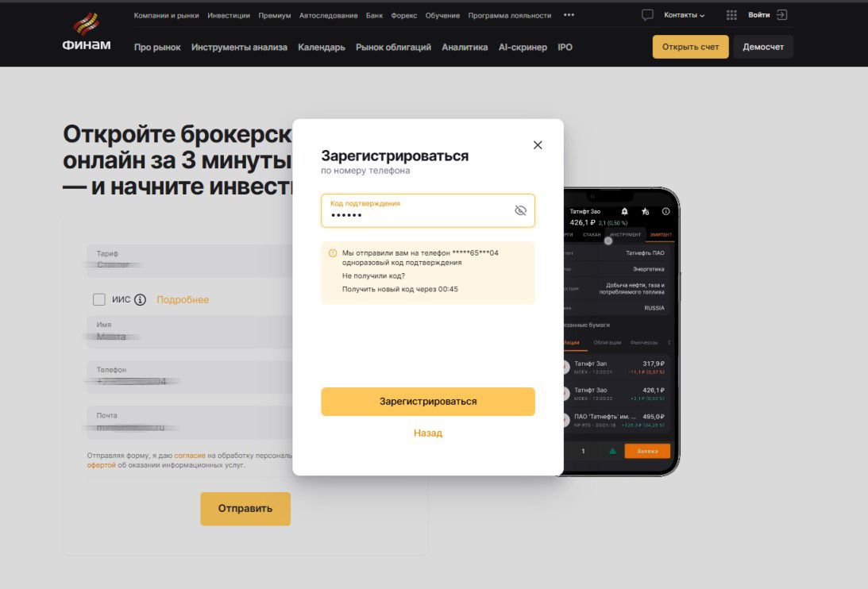The image size is (868, 589).
Task: Click the login arrow icon beside Войти
Action: pos(781,15)
